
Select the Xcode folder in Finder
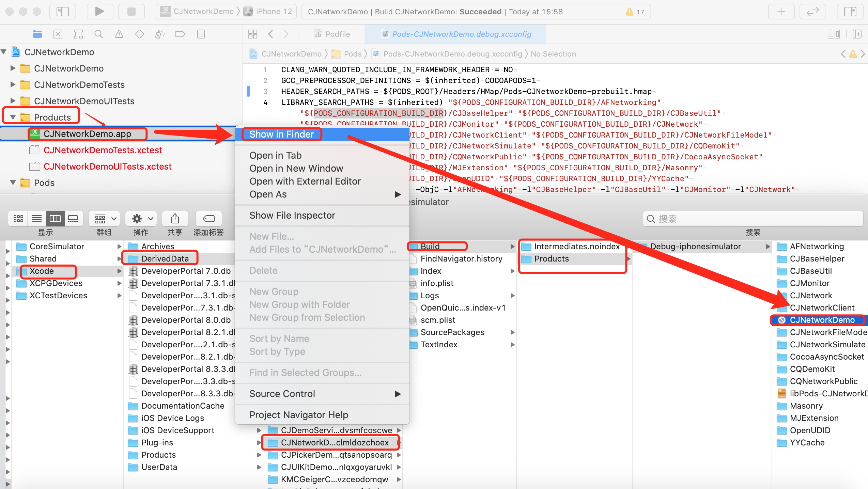68,271
